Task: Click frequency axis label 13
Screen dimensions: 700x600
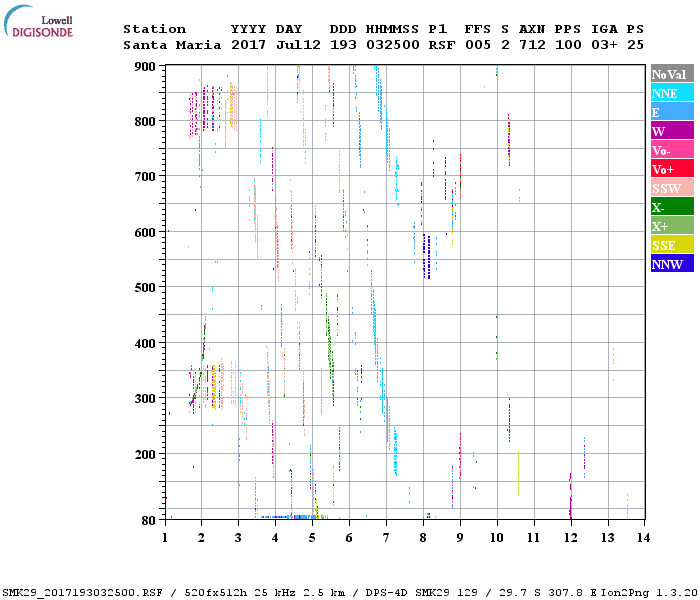Action: [608, 538]
